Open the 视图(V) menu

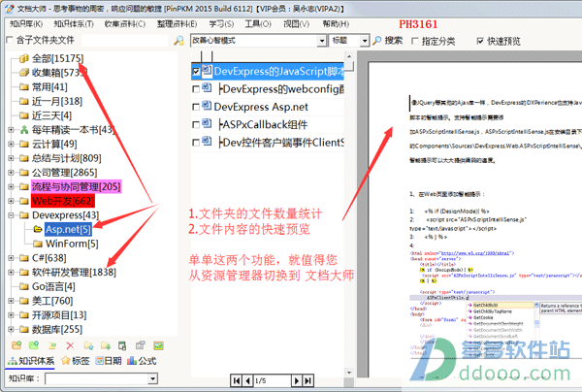tap(296, 23)
